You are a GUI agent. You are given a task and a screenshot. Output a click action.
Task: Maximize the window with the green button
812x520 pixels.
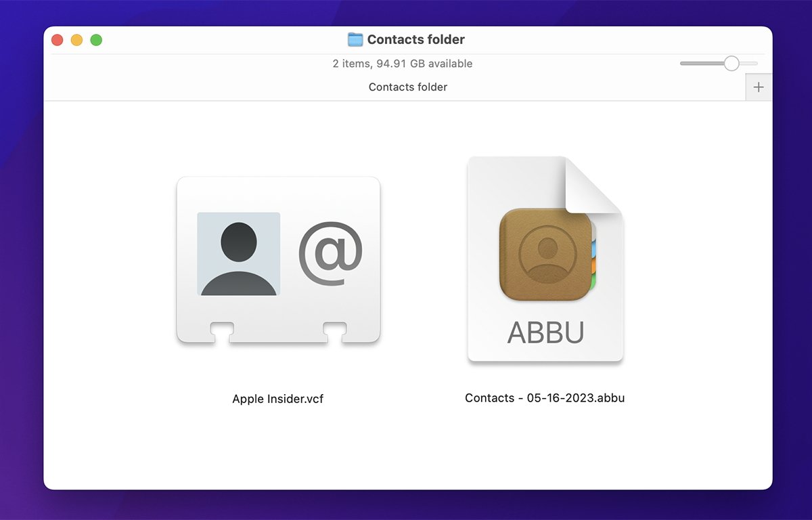pyautogui.click(x=97, y=40)
